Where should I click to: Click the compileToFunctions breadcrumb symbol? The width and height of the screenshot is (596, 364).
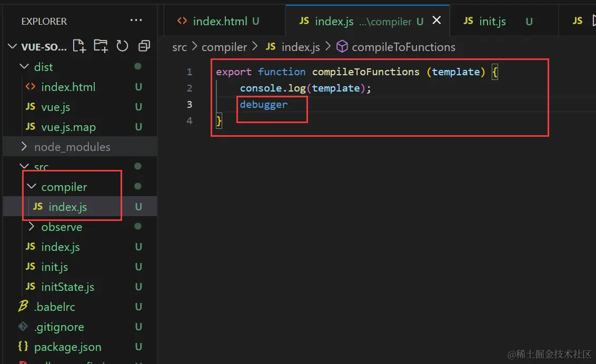(403, 47)
